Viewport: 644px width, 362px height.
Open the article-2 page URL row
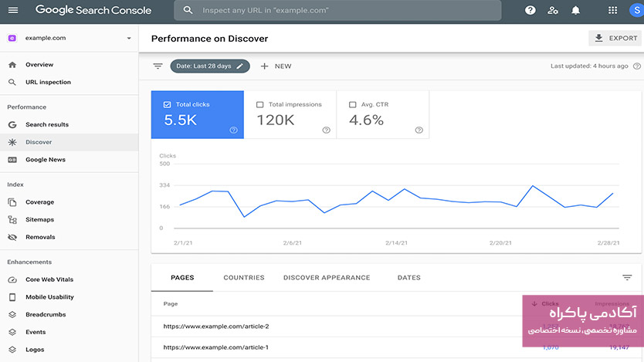(216, 326)
